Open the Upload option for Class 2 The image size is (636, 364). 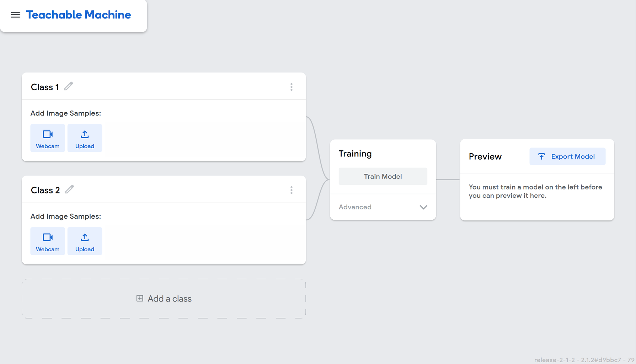pos(84,241)
